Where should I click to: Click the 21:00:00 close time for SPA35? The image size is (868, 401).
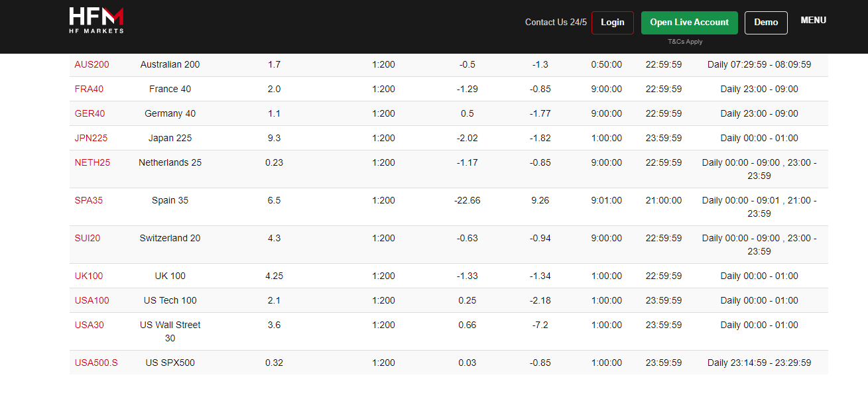(x=664, y=200)
